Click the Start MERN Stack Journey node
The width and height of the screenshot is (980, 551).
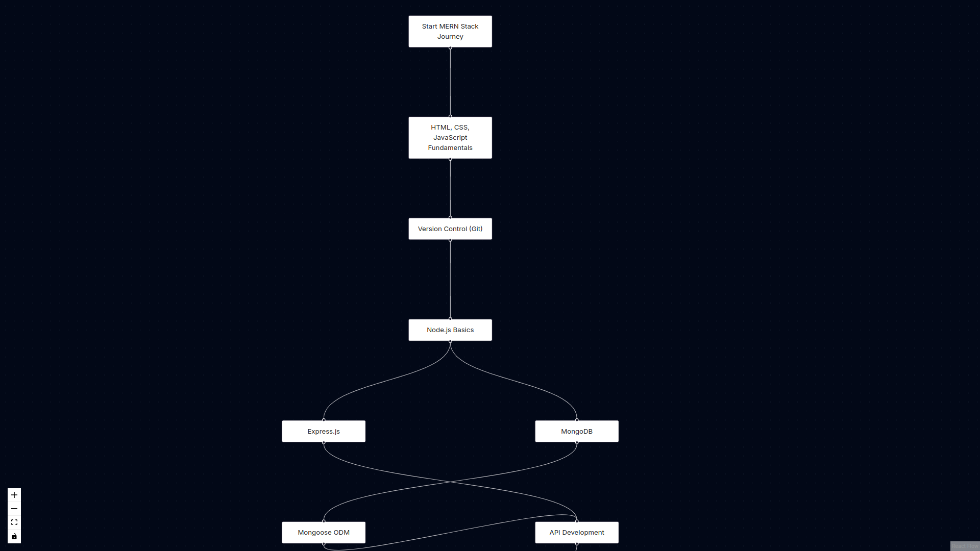click(x=450, y=31)
